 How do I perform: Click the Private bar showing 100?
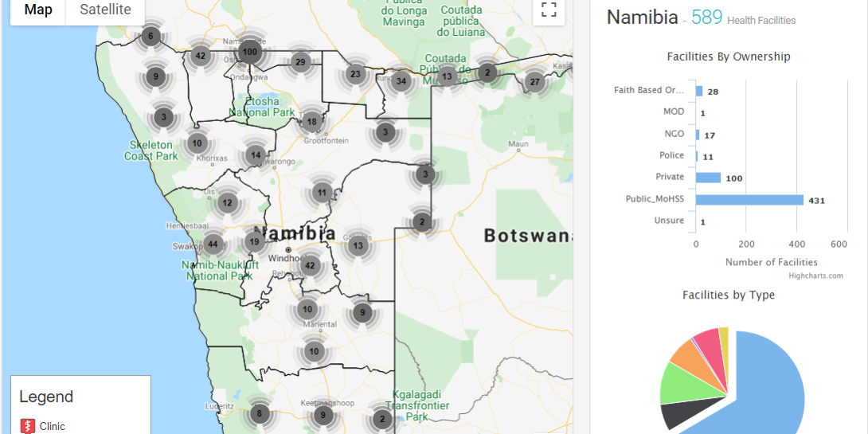point(708,178)
